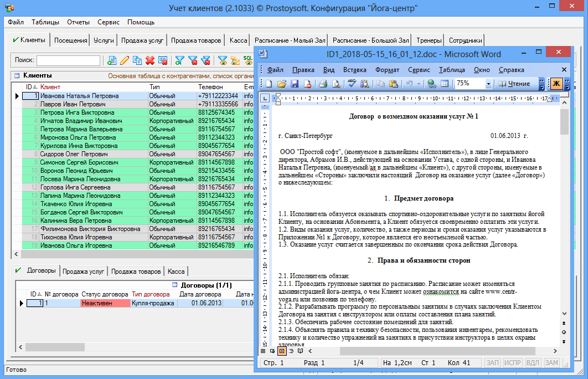Image resolution: width=588 pixels, height=379 pixels.
Task: Switch Word to Outline view icon
Action: point(291,351)
